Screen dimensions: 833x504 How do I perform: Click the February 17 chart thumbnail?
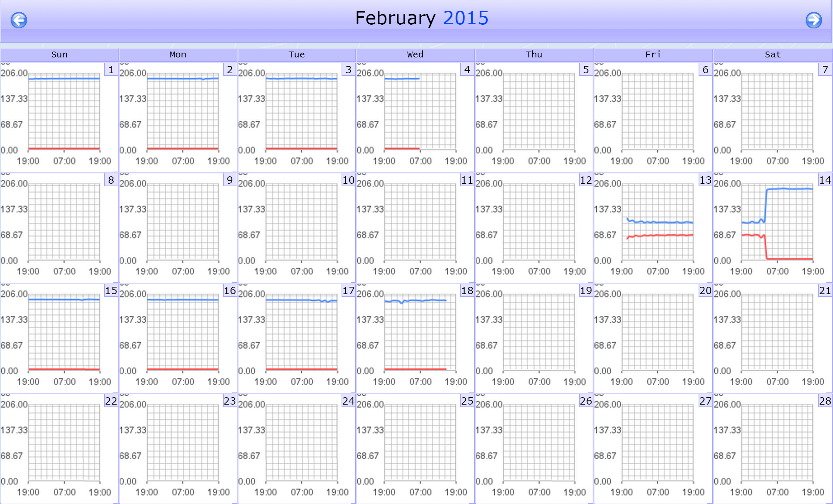[297, 338]
